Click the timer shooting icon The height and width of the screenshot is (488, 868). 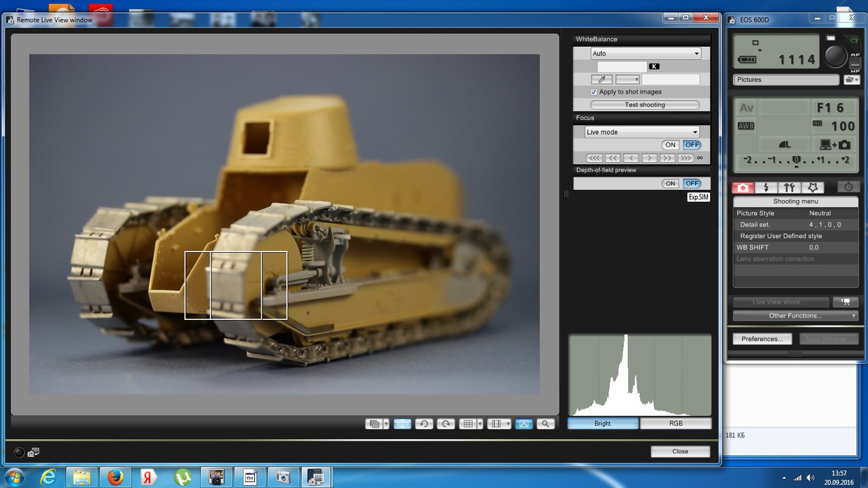point(848,188)
